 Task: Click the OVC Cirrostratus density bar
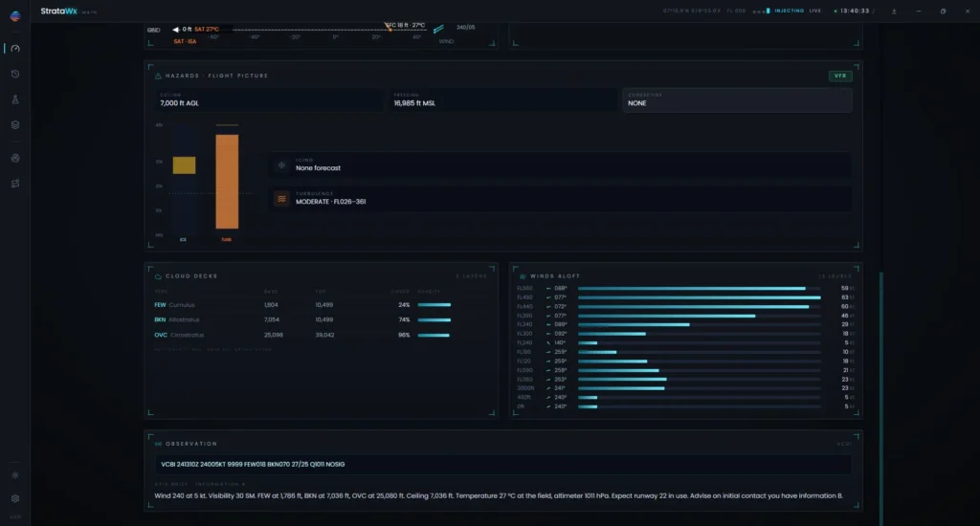[x=434, y=336]
